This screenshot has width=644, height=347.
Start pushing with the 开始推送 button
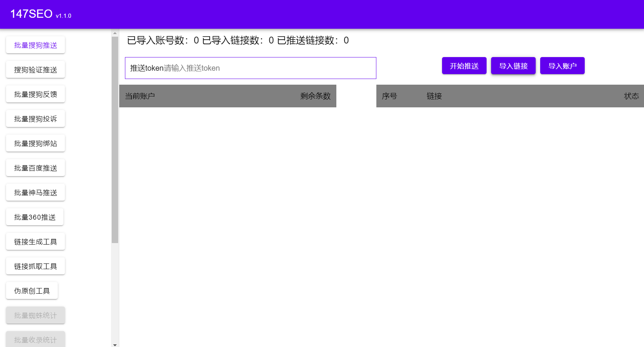tap(464, 66)
